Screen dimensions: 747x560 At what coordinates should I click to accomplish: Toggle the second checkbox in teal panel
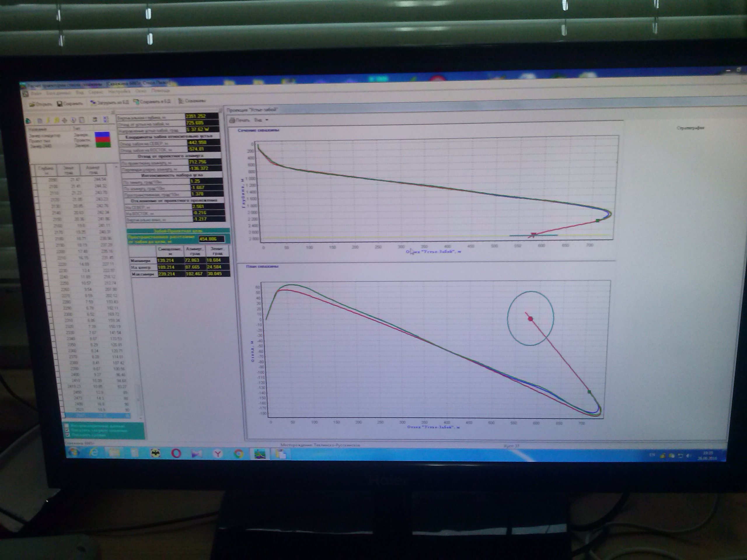click(x=67, y=431)
